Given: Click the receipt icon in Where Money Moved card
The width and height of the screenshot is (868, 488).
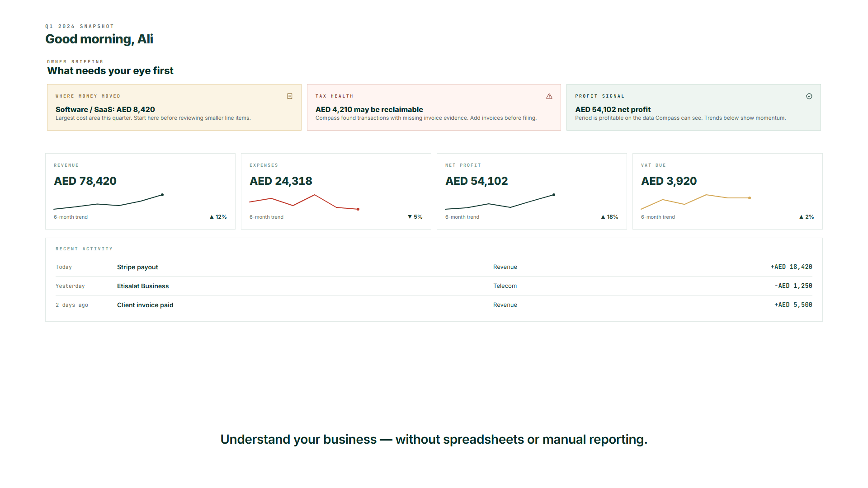Looking at the screenshot, I should (x=290, y=96).
